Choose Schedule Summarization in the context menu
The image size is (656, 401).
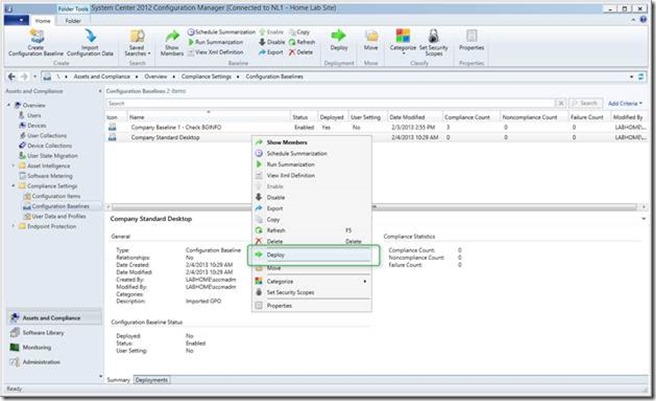(x=311, y=154)
